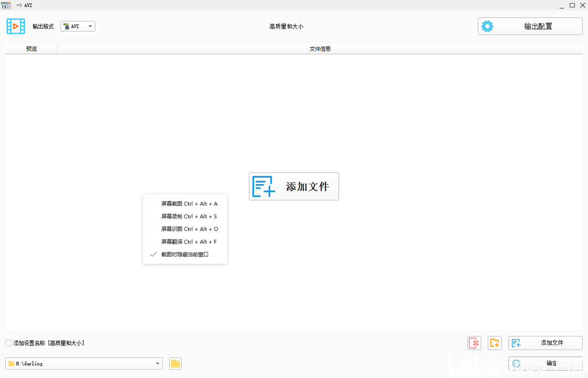Screen dimensions: 588x378
Task: Enable 添加设置名称 checkbox
Action: [8, 343]
